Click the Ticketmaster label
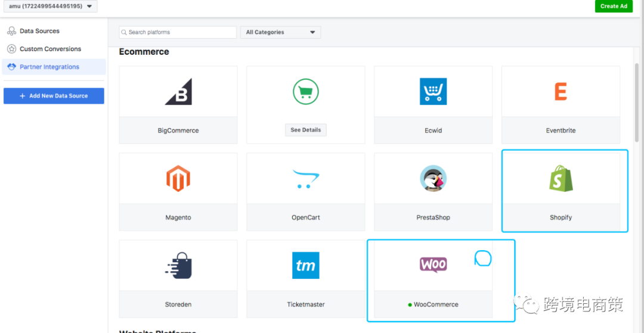The height and width of the screenshot is (333, 644). coord(305,304)
